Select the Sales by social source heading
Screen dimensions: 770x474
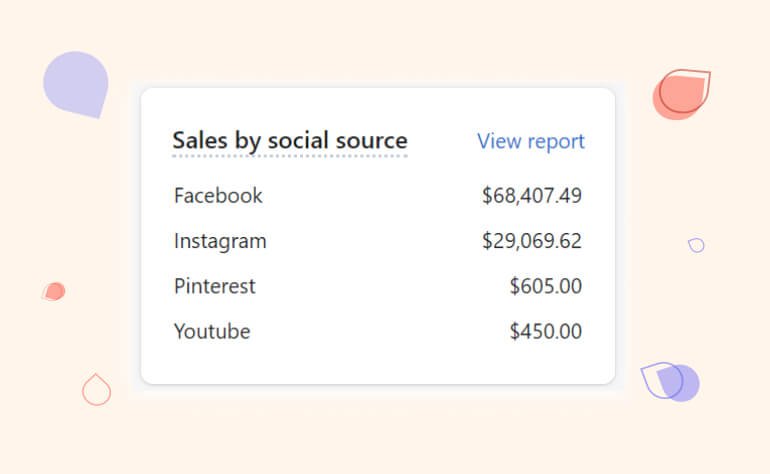289,140
